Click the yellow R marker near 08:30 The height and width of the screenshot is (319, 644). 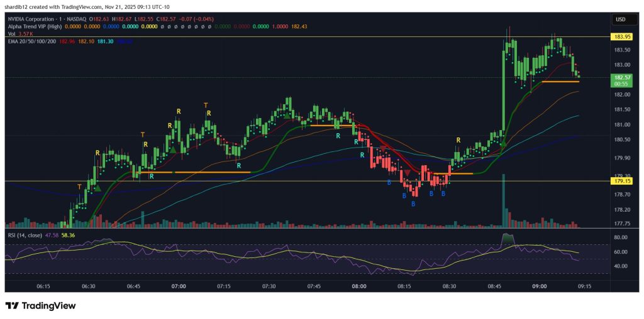(x=458, y=139)
